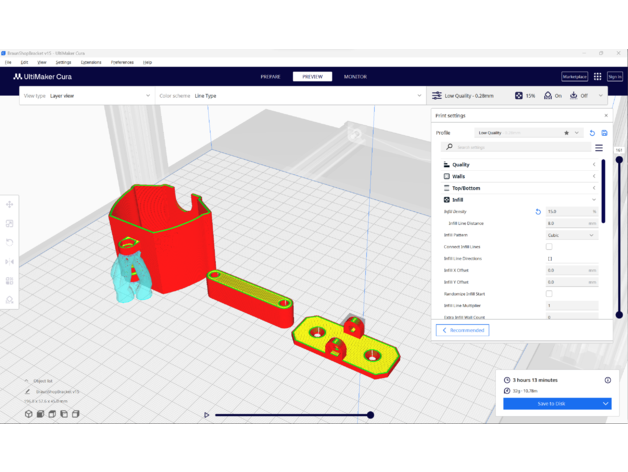Play the layer simulation
The height and width of the screenshot is (472, 628).
pos(207,415)
